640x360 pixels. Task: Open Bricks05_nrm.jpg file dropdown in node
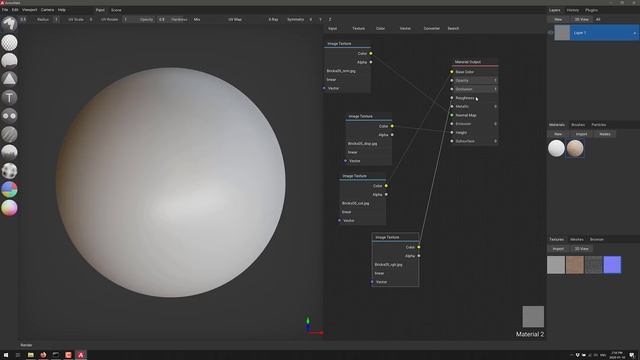point(347,71)
